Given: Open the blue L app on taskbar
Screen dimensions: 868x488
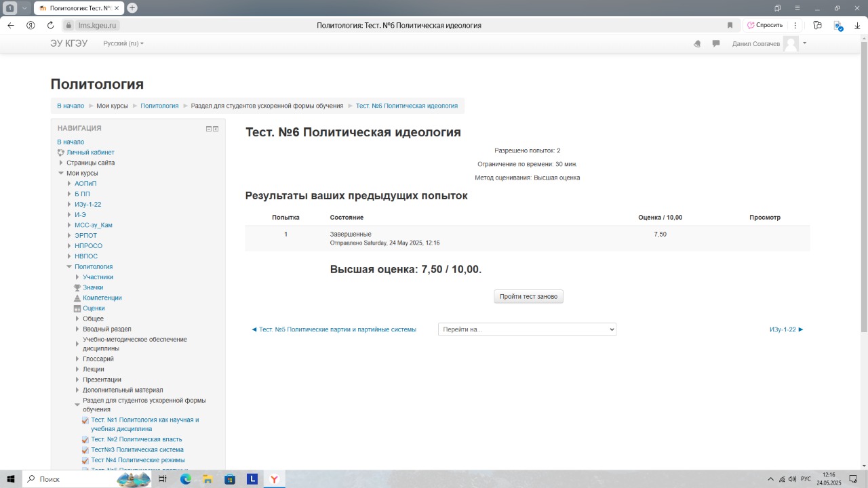Looking at the screenshot, I should 252,479.
